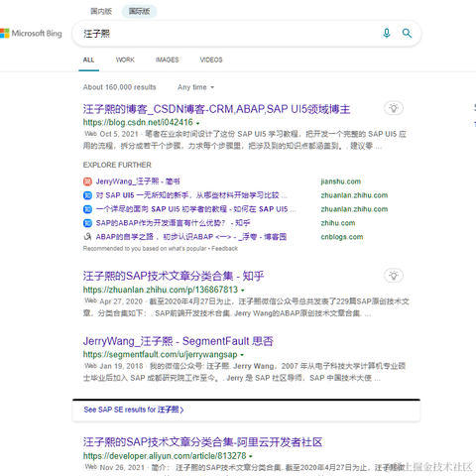Click zhihu favicon beside 一个详尽的面向 SAP UI5 link
The image size is (476, 476).
click(x=87, y=209)
